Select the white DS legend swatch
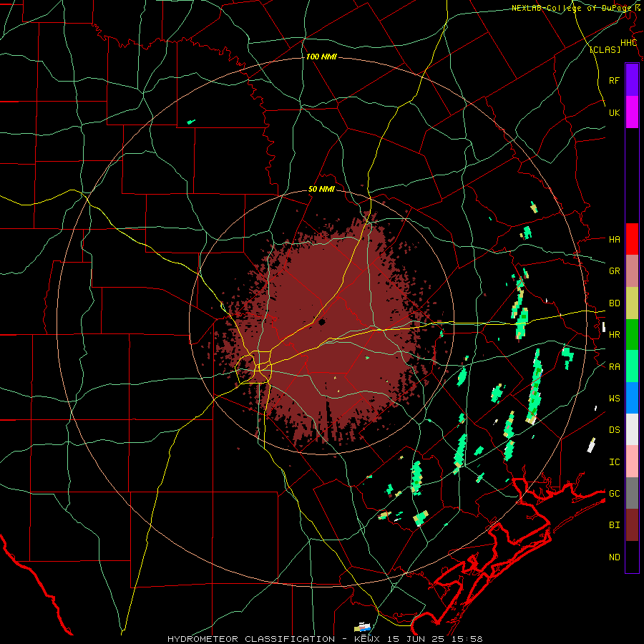 point(632,429)
